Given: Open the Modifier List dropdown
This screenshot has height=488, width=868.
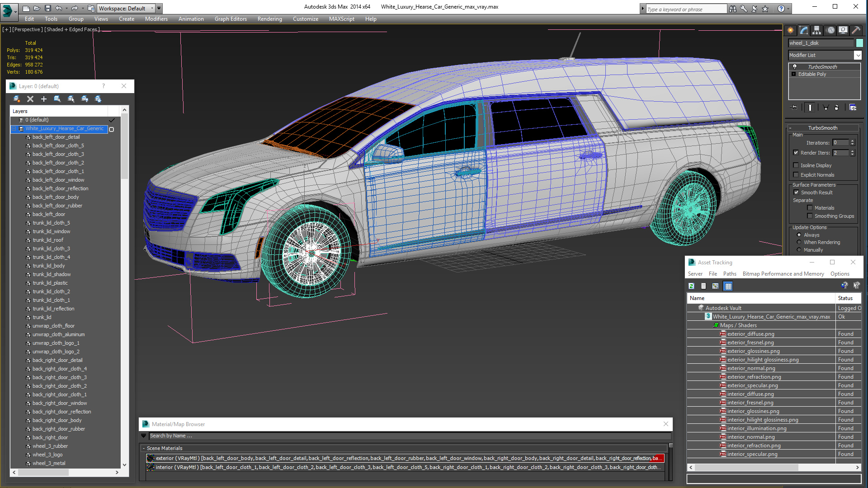Looking at the screenshot, I should click(858, 55).
